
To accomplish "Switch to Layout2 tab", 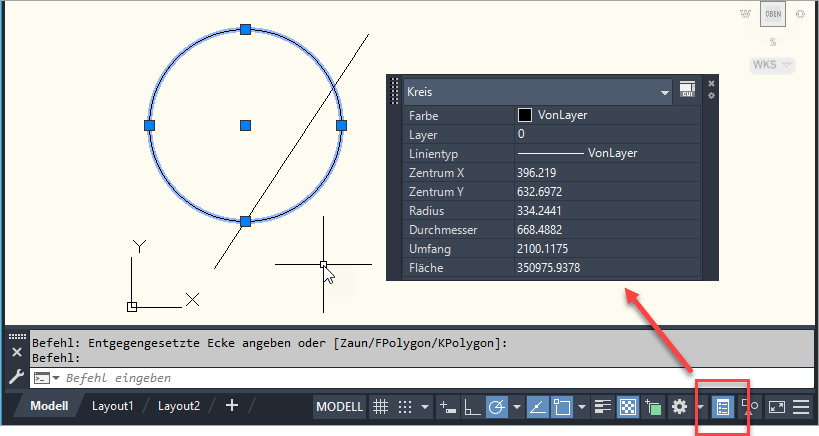I will pyautogui.click(x=179, y=406).
